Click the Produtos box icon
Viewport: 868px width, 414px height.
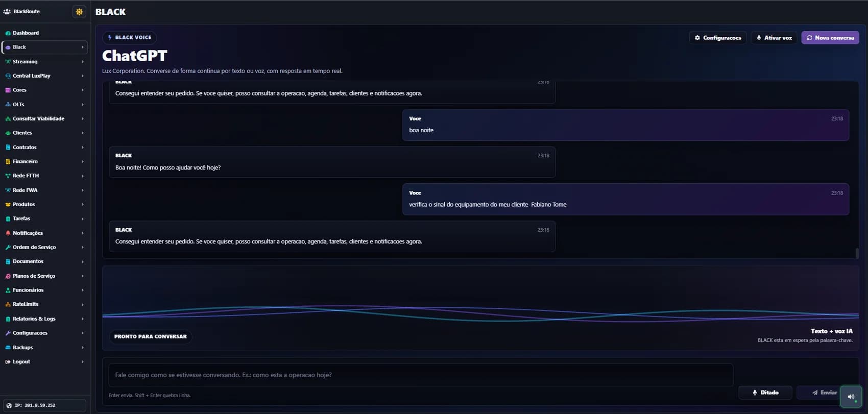coord(8,205)
